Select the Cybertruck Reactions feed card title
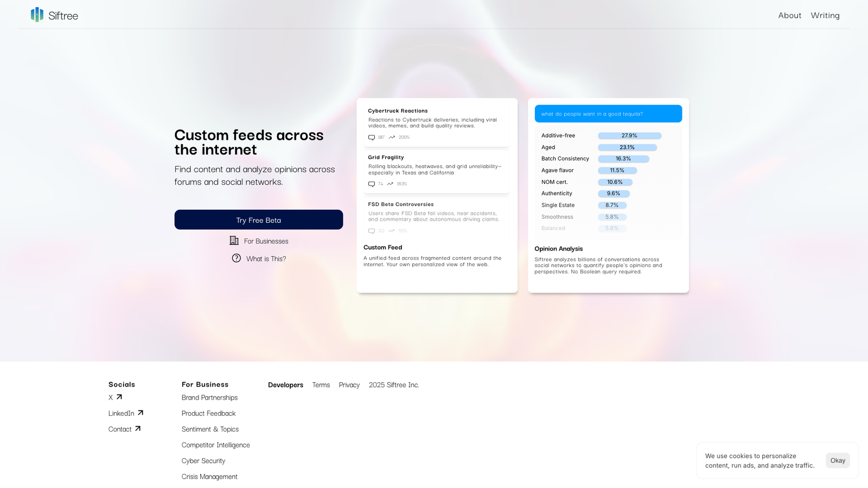The height and width of the screenshot is (488, 868). click(398, 111)
